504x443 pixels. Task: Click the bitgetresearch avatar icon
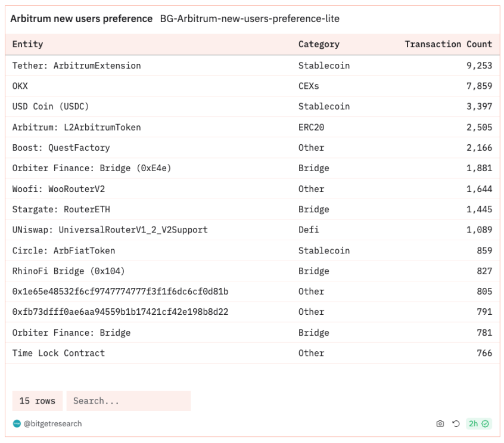(x=17, y=424)
